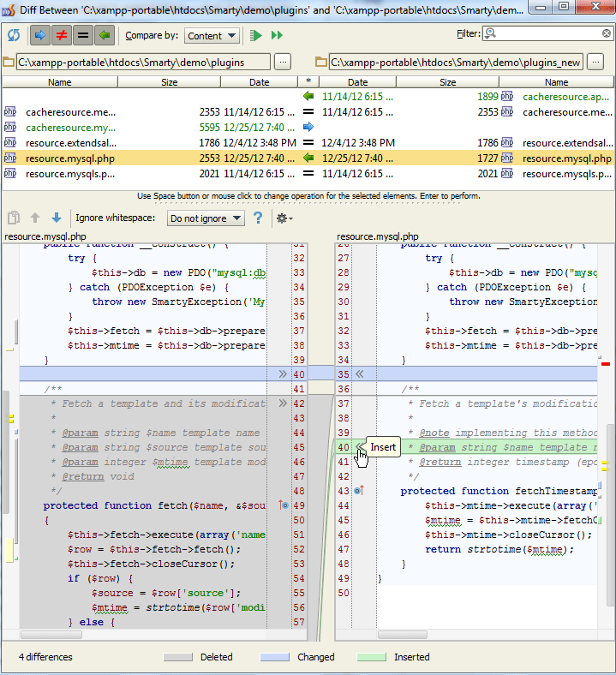Viewport: 616px width, 675px height.
Task: Clear the Filter field with the X icon
Action: [x=606, y=33]
